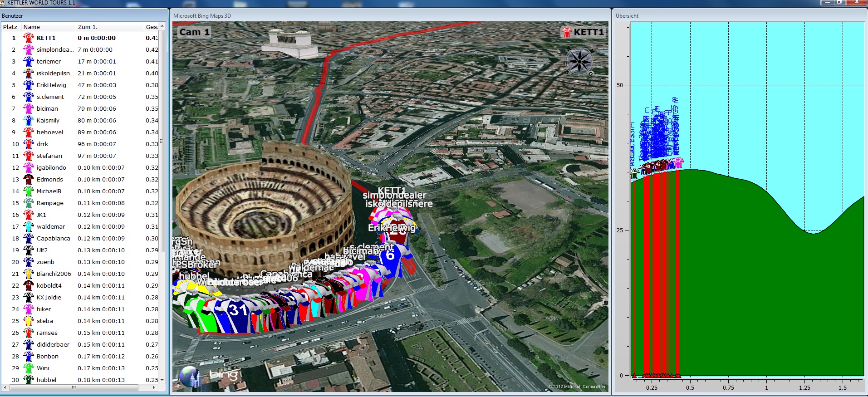Screen dimensions: 868x397
Task: Click MichaelB's green jersey icon
Action: coord(29,191)
